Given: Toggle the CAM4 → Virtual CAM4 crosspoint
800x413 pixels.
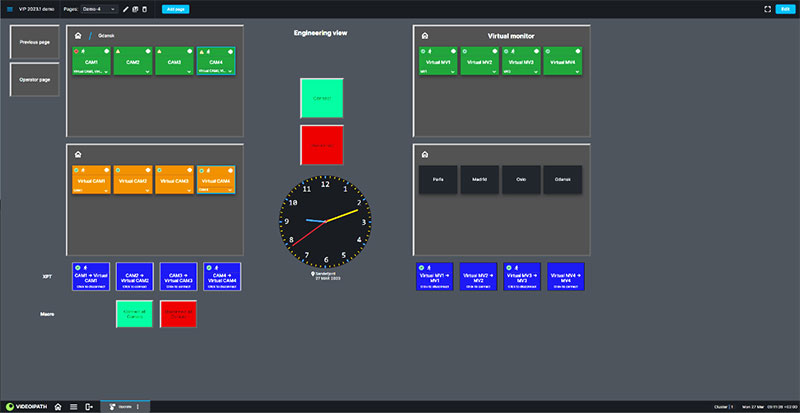Looking at the screenshot, I should pos(222,276).
